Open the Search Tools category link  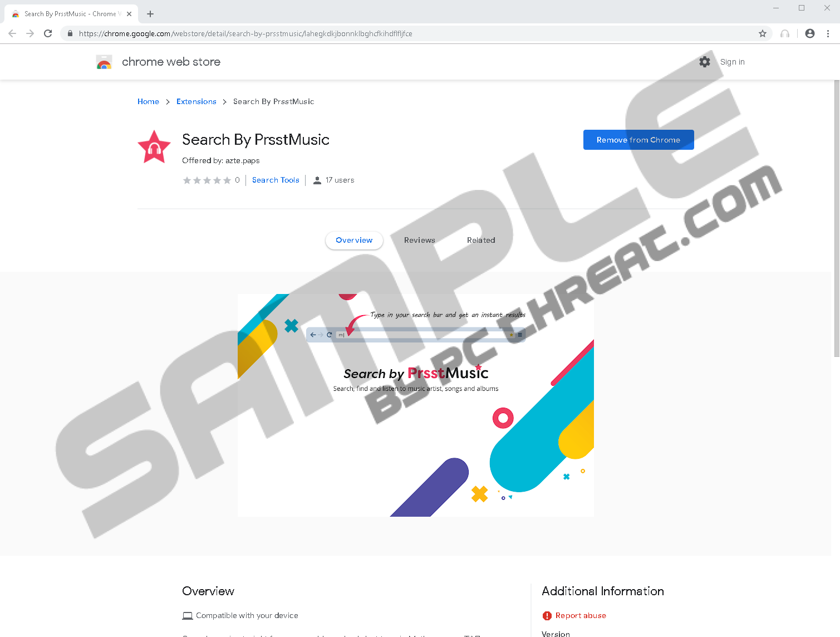(x=276, y=180)
